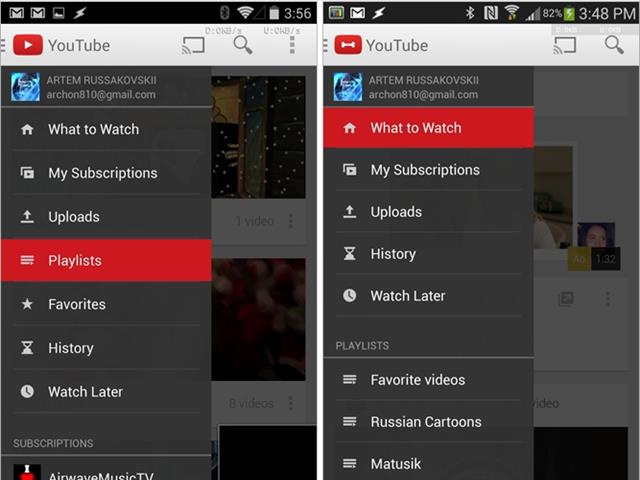640x480 pixels.
Task: Tap hourglass icon in left drawer
Action: tap(27, 347)
